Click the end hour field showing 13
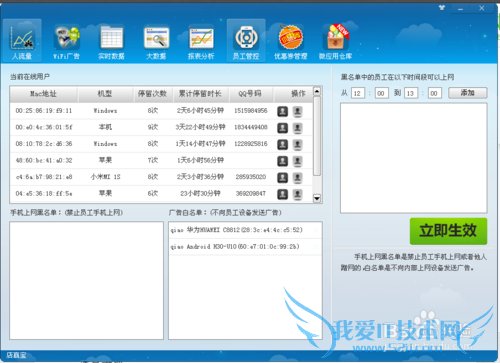 click(x=411, y=93)
